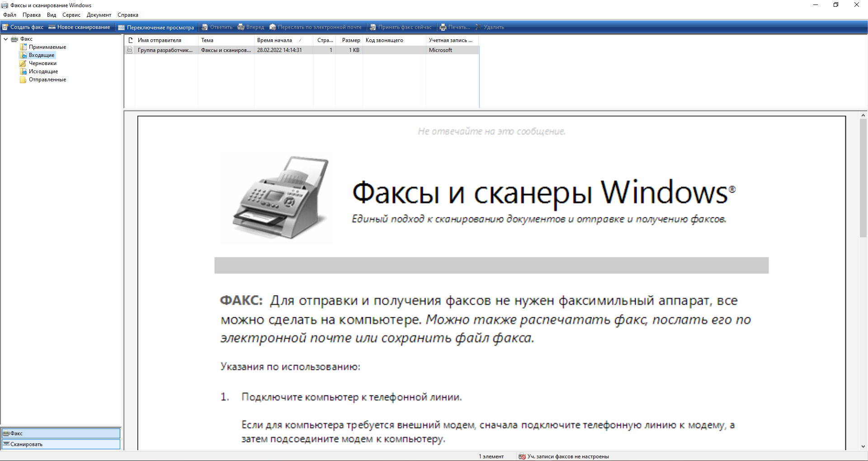
Task: Click the fax page icon in the list row
Action: click(130, 50)
